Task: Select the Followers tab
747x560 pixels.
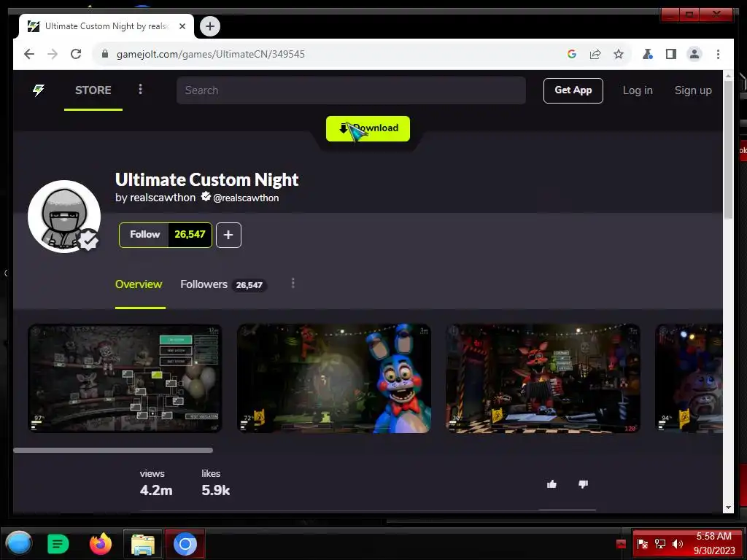Action: (x=223, y=285)
